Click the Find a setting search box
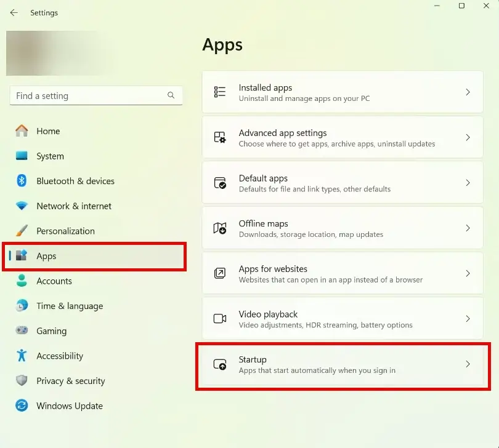 point(96,95)
